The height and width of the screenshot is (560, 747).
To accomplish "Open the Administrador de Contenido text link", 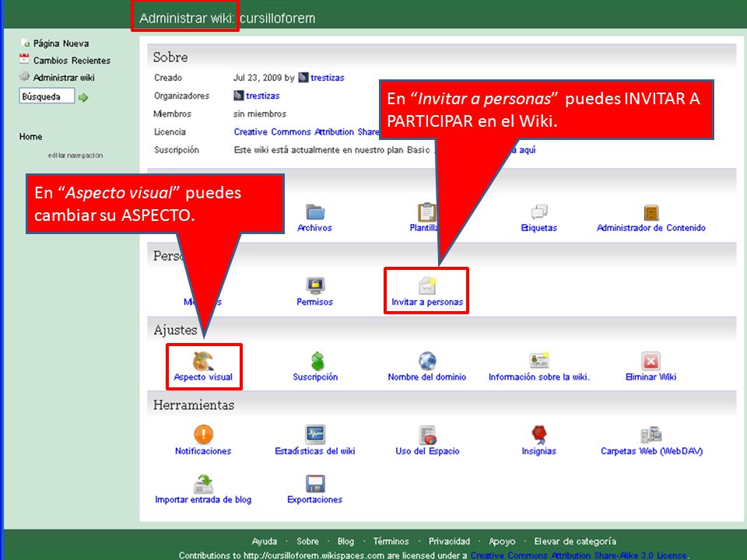I will 651,228.
